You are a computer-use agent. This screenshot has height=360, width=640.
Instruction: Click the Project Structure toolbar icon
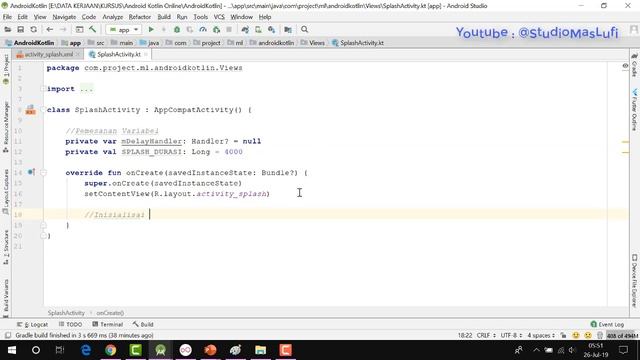pyautogui.click(x=288, y=29)
